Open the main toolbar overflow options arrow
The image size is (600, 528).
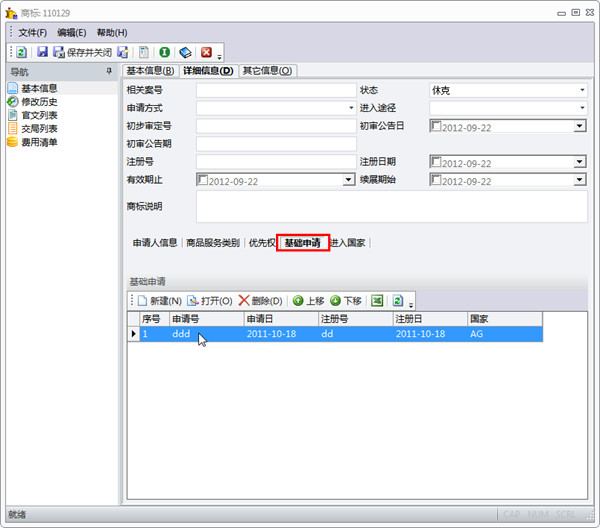(x=219, y=57)
